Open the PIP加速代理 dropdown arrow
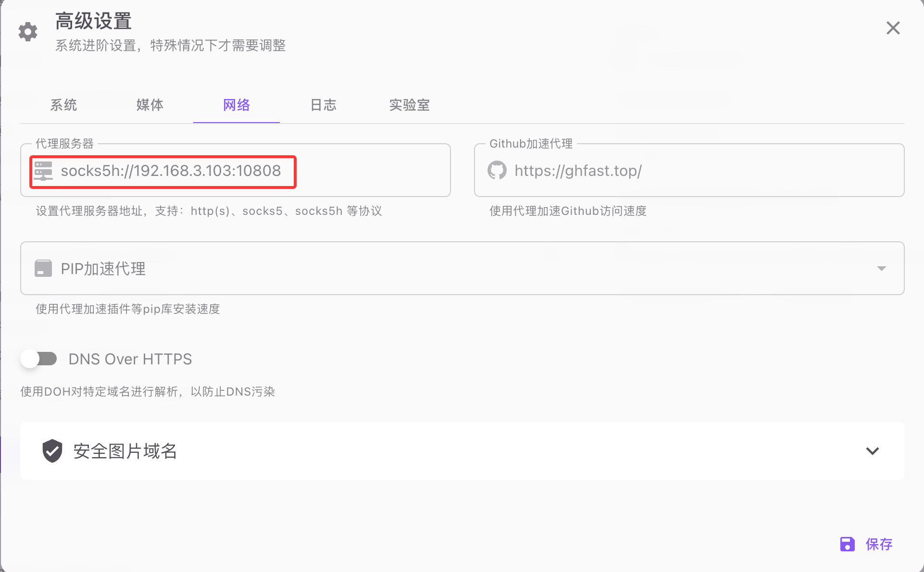This screenshot has height=572, width=924. [881, 269]
